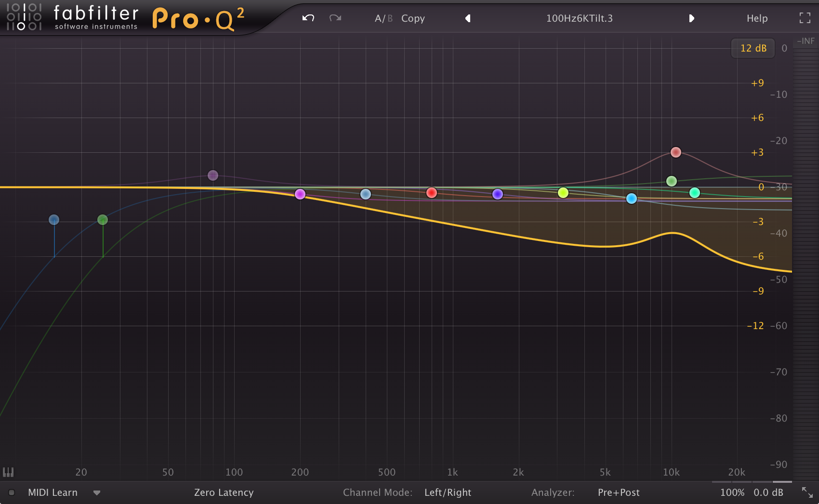Select the red band dot near 800 Hz
The width and height of the screenshot is (819, 504).
tap(432, 193)
